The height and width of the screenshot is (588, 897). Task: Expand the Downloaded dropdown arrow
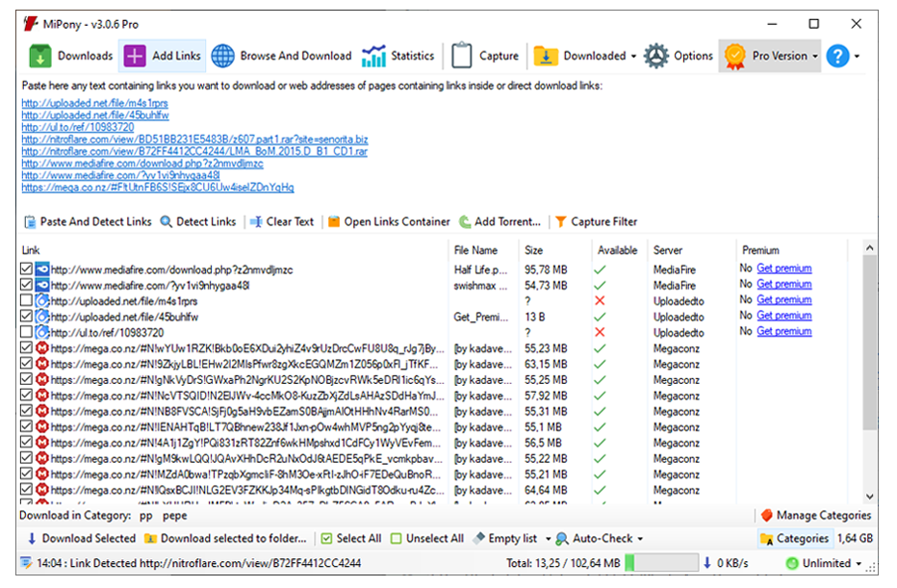pos(633,56)
